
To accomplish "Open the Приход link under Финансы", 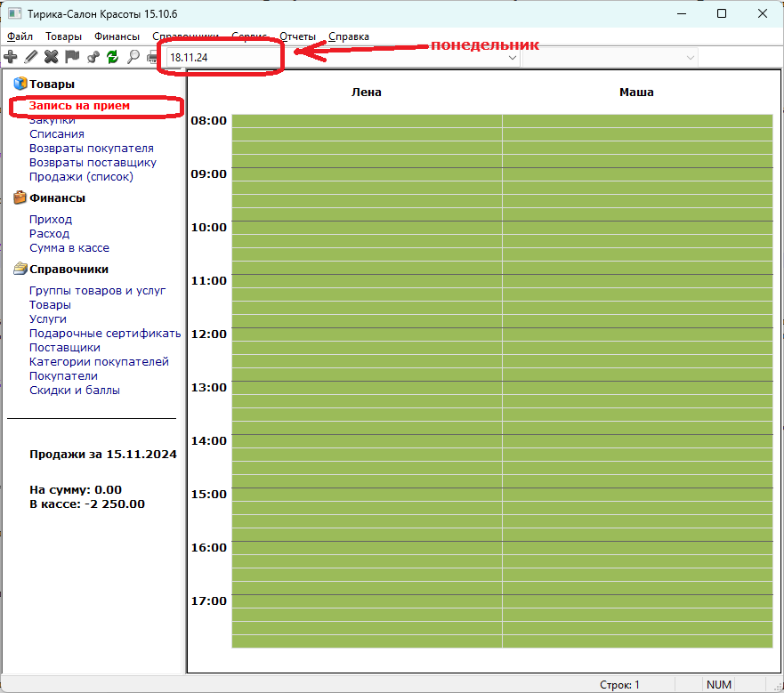I will (x=51, y=220).
